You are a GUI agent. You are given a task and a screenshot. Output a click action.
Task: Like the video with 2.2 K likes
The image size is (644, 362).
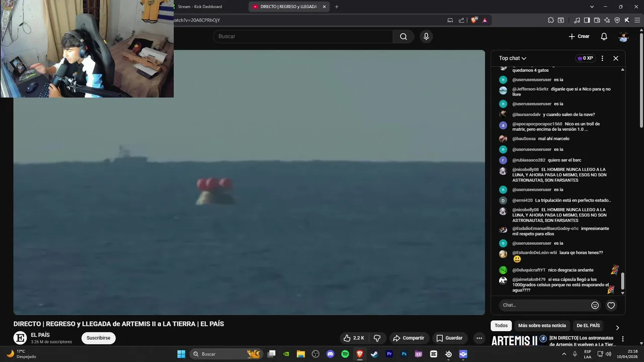[x=354, y=338]
